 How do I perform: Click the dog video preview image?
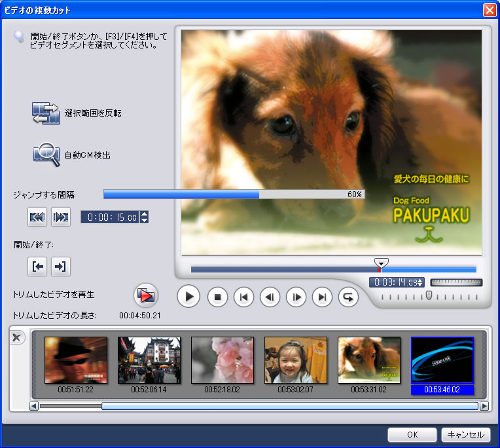tap(332, 142)
